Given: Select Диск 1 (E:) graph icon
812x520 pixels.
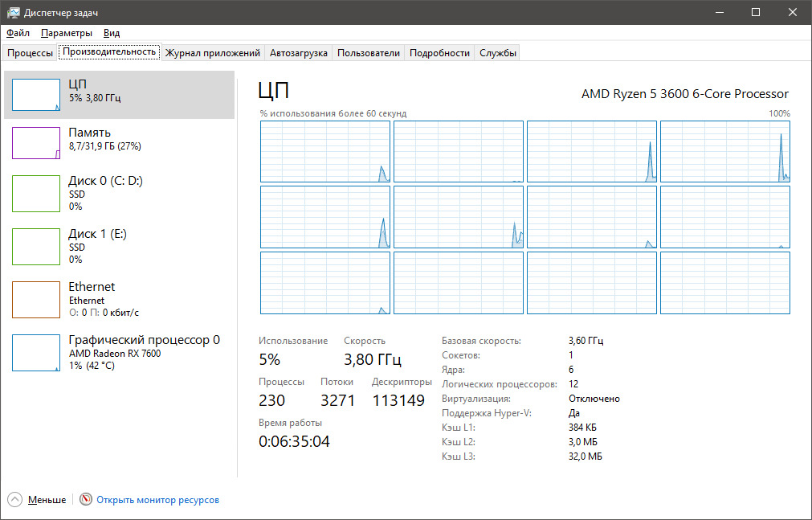Looking at the screenshot, I should (36, 246).
